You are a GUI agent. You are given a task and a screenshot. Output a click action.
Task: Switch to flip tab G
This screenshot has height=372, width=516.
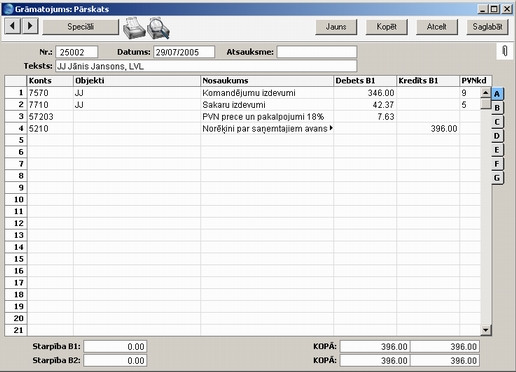[x=497, y=178]
